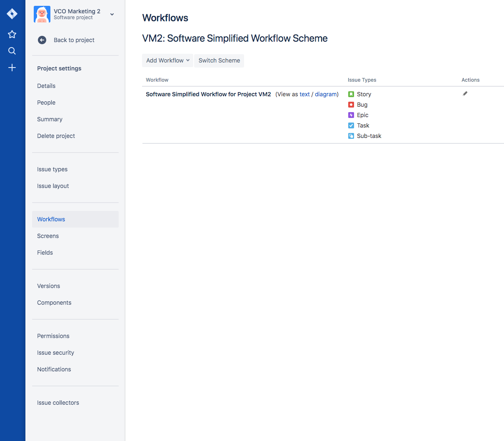Click the 'VM2: Software Simplified Workflow Scheme' heading
The image size is (504, 441).
pos(235,38)
